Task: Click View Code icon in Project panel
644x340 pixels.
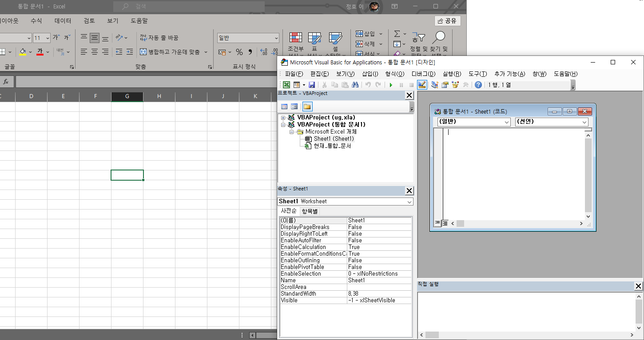Action: pyautogui.click(x=284, y=107)
